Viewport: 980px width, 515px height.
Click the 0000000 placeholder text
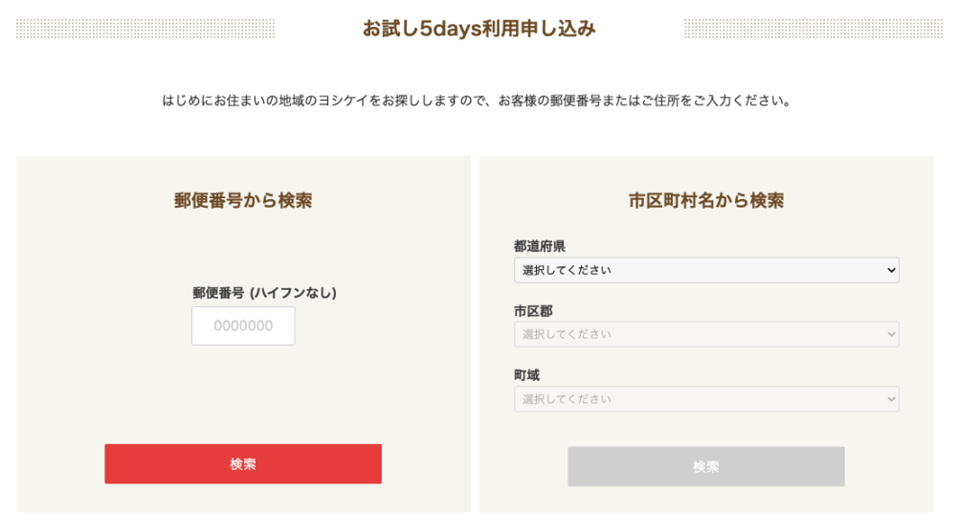(x=243, y=325)
